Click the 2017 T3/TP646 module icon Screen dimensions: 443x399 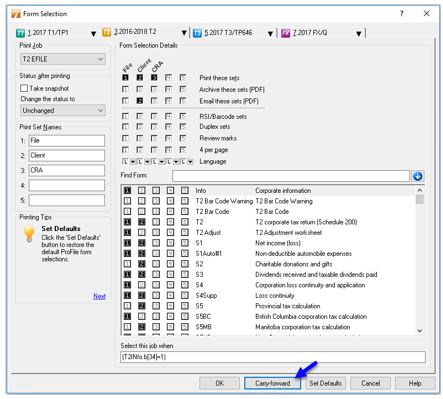coord(197,33)
